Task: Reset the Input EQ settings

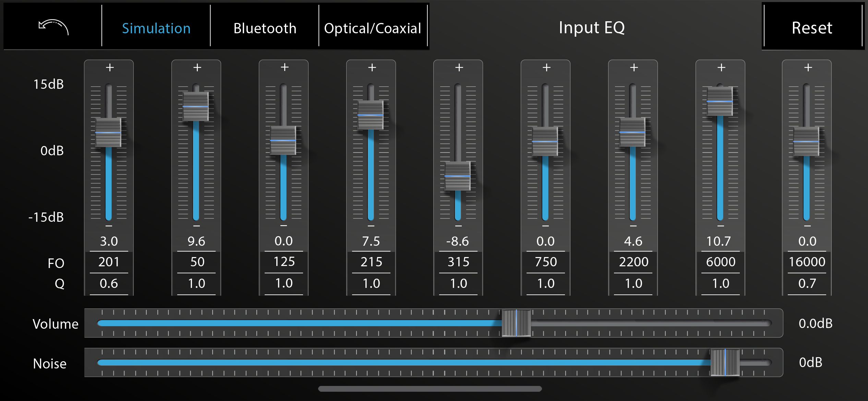Action: [x=812, y=28]
